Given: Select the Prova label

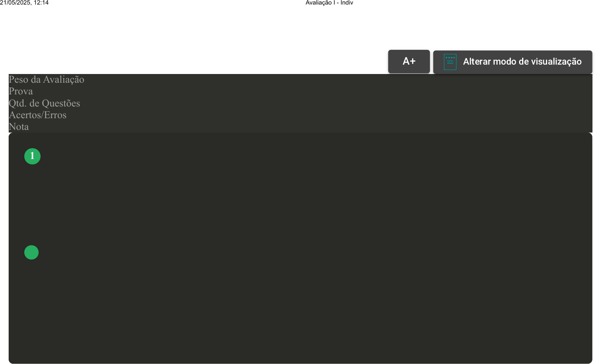Looking at the screenshot, I should (x=21, y=91).
